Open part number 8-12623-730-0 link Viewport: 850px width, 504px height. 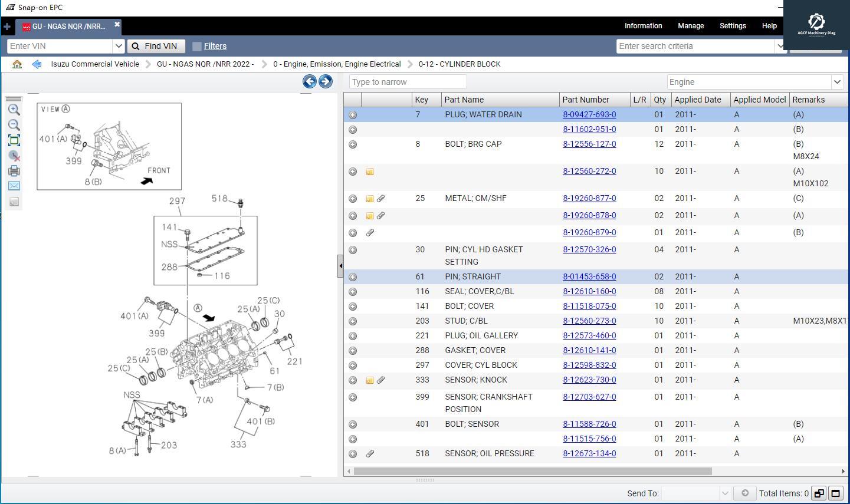coord(589,380)
